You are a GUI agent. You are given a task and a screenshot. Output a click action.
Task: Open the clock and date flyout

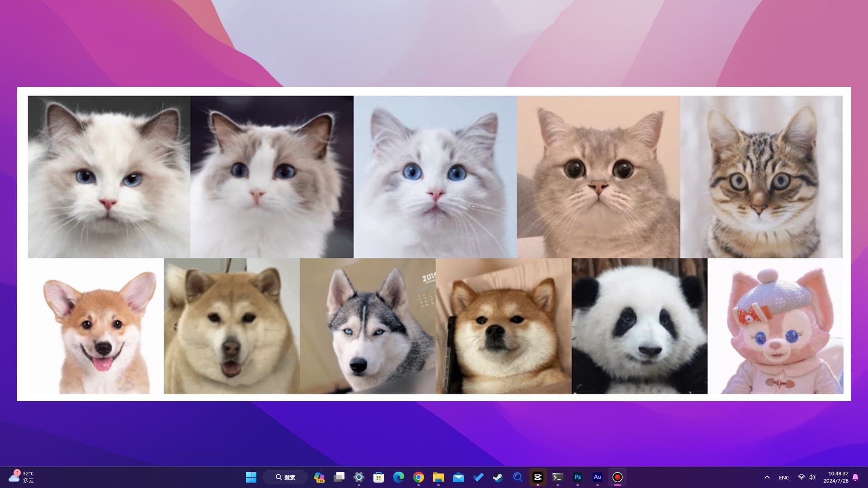click(835, 477)
